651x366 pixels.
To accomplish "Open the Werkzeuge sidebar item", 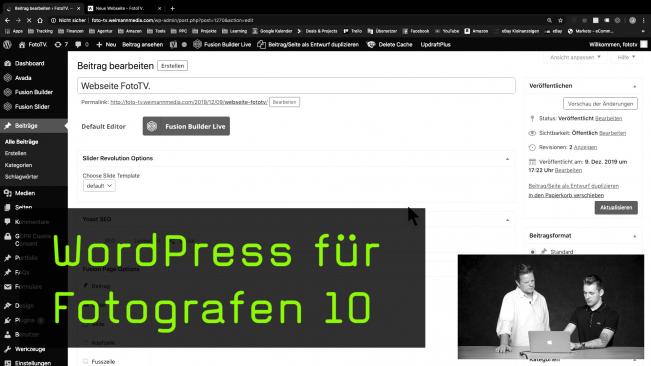I will pyautogui.click(x=30, y=349).
